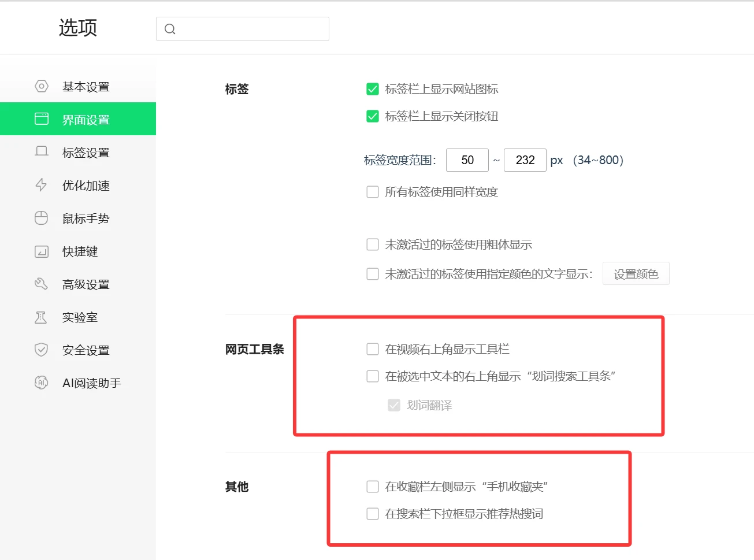Screen dimensions: 754x560
Task: Uncheck 标签栏上显示关闭按钮 checkbox
Action: tap(373, 116)
